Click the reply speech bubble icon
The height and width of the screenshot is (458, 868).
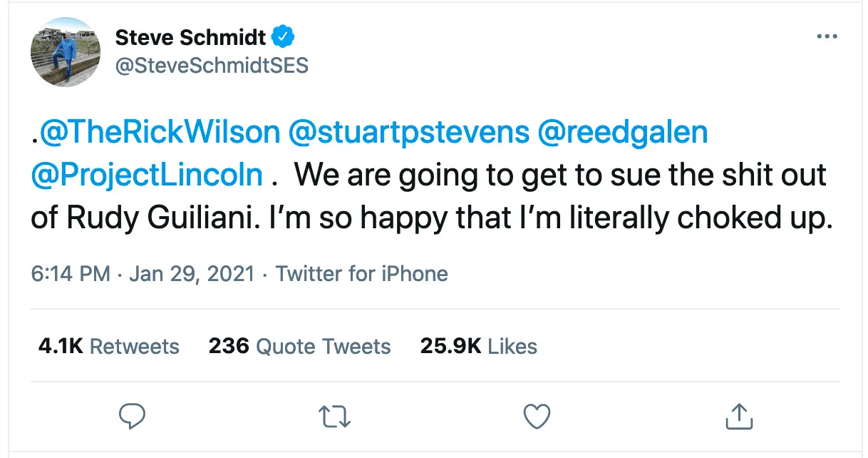132,416
